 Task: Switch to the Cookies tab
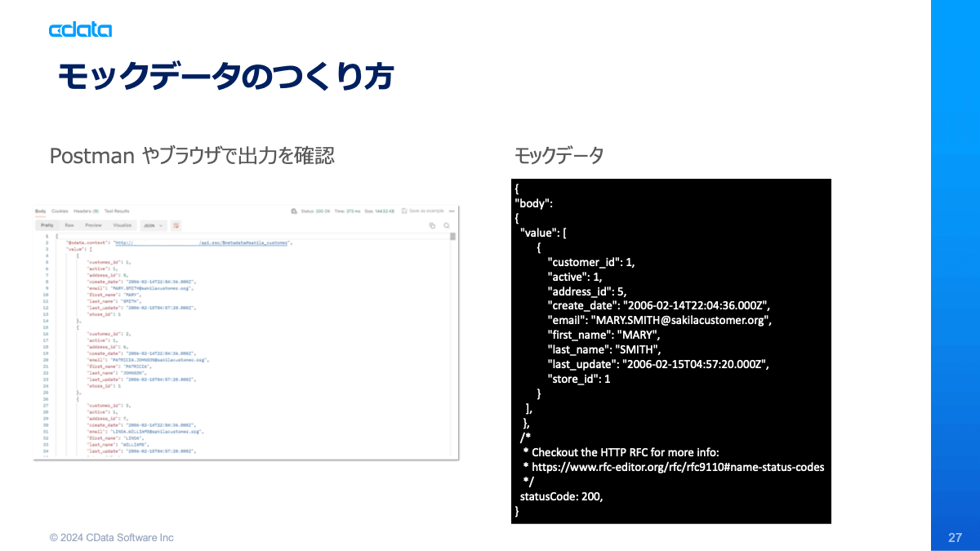pos(60,211)
